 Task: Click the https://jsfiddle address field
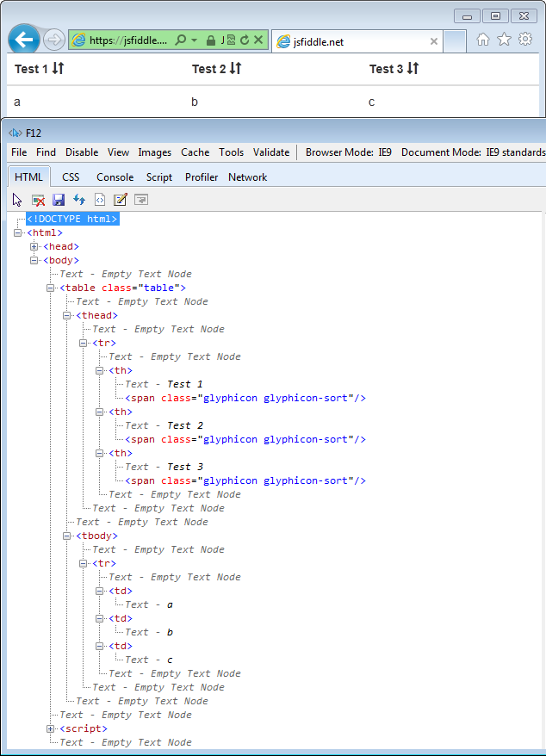tap(128, 40)
